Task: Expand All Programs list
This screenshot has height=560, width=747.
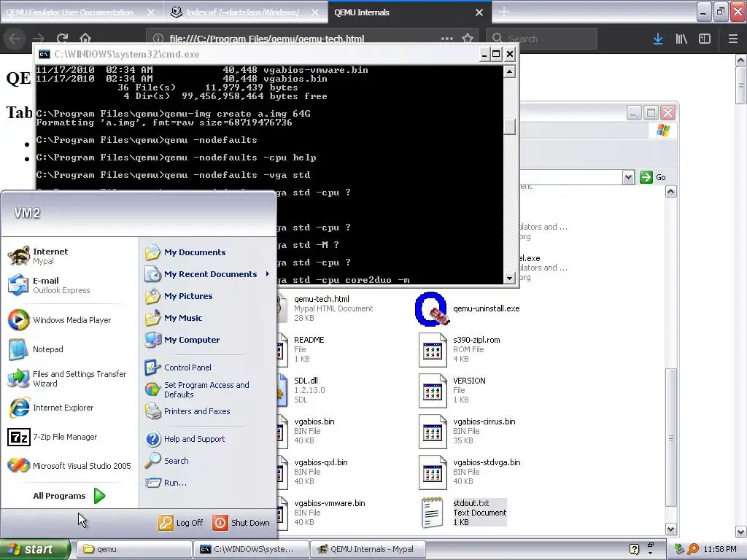Action: (69, 496)
